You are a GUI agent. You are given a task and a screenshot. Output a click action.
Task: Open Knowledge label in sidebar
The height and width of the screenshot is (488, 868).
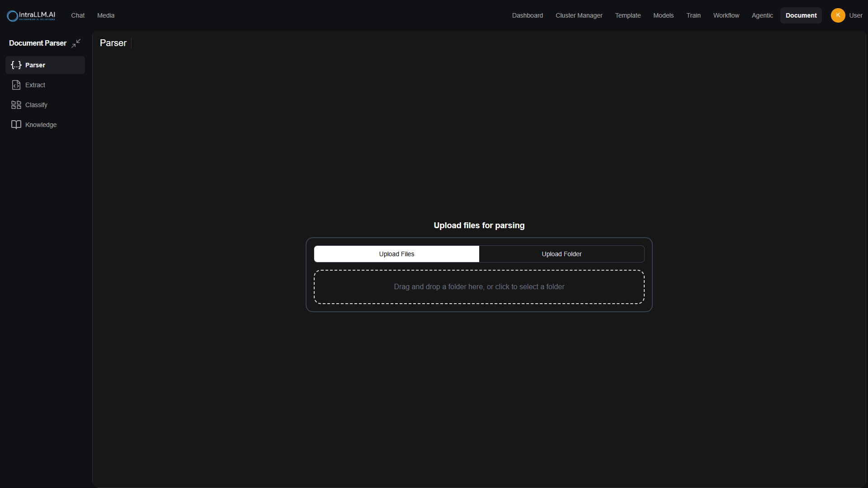pos(41,125)
